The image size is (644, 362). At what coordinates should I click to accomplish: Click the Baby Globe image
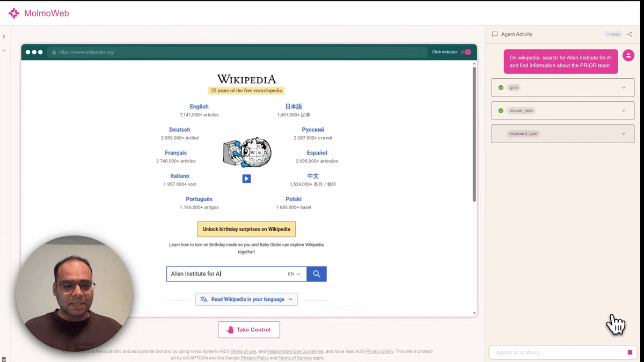pos(247,153)
